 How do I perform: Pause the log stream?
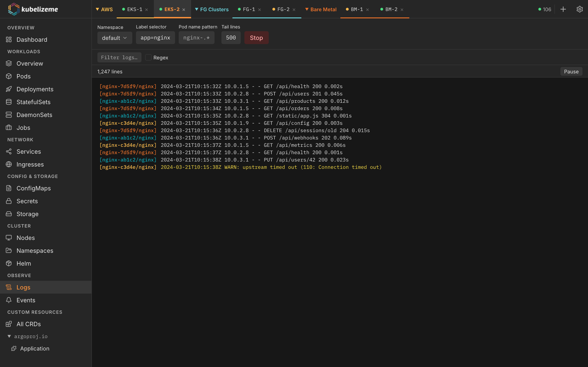(x=571, y=71)
